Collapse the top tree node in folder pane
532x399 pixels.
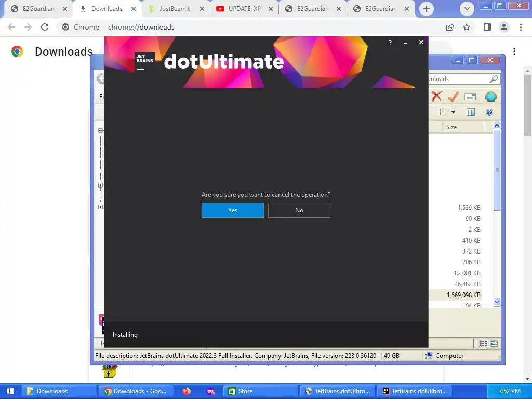(x=100, y=130)
